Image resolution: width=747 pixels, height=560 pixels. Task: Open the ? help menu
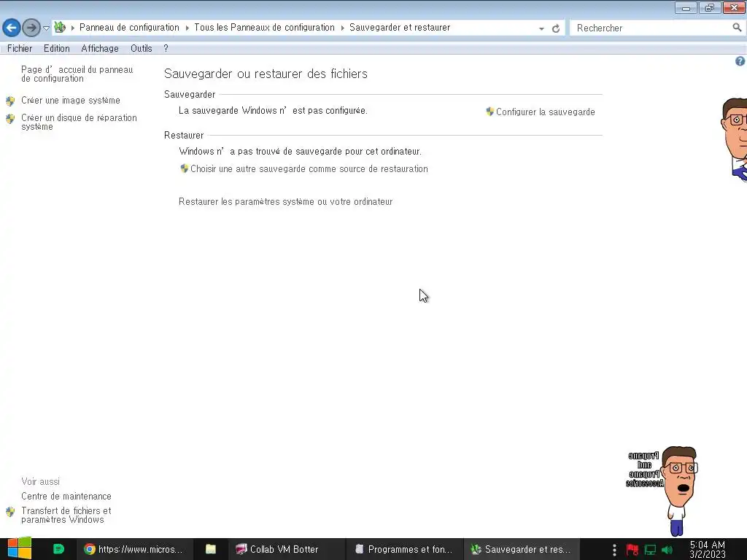point(166,49)
